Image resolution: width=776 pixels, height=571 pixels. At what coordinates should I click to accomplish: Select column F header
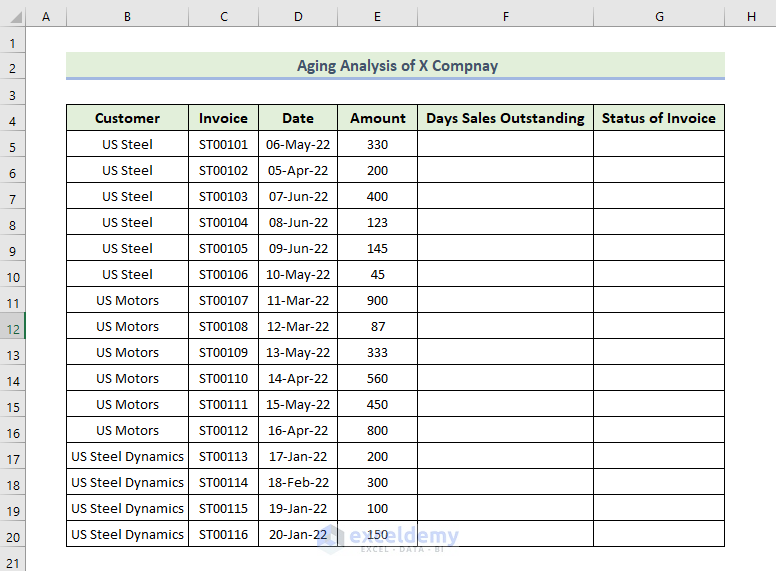click(505, 18)
